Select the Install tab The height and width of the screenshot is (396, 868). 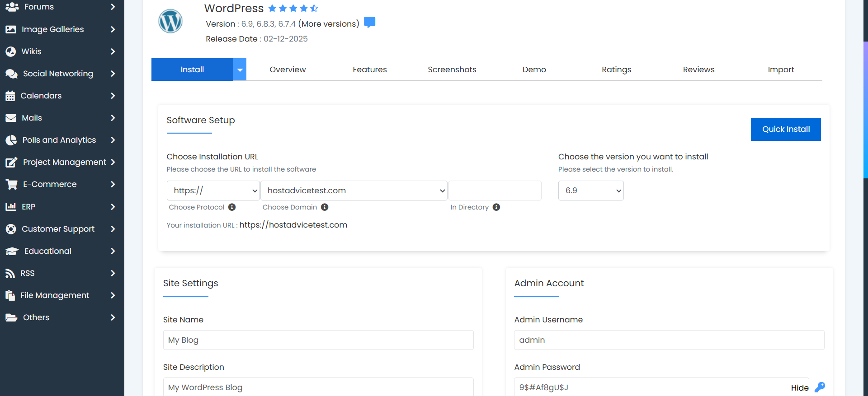tap(192, 70)
